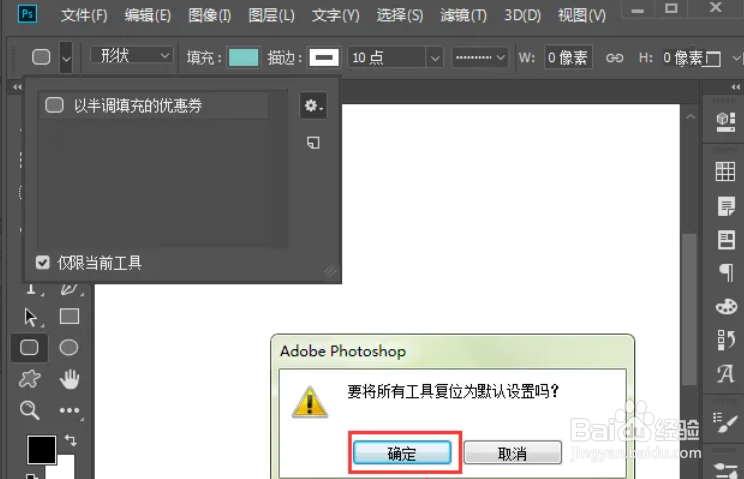Click the path operations icon in options bar
744x479 pixels.
click(x=713, y=59)
